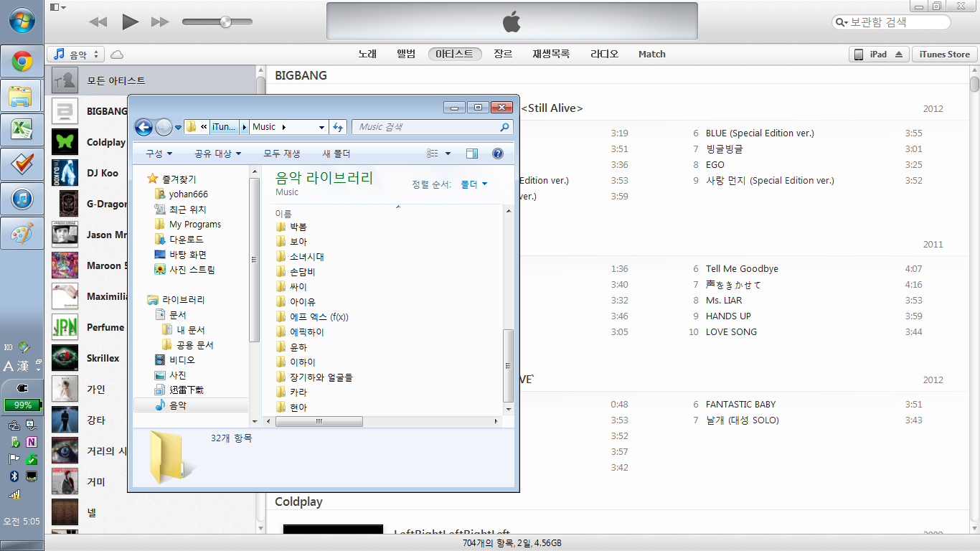The width and height of the screenshot is (980, 551).
Task: Select the LOVE SONG track
Action: point(731,332)
